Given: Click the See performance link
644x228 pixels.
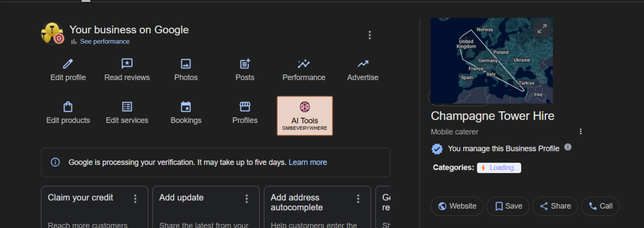Looking at the screenshot, I should tap(104, 42).
